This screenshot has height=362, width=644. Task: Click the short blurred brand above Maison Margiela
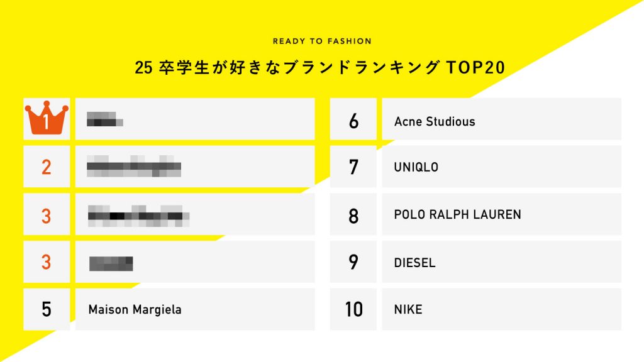[x=111, y=263]
